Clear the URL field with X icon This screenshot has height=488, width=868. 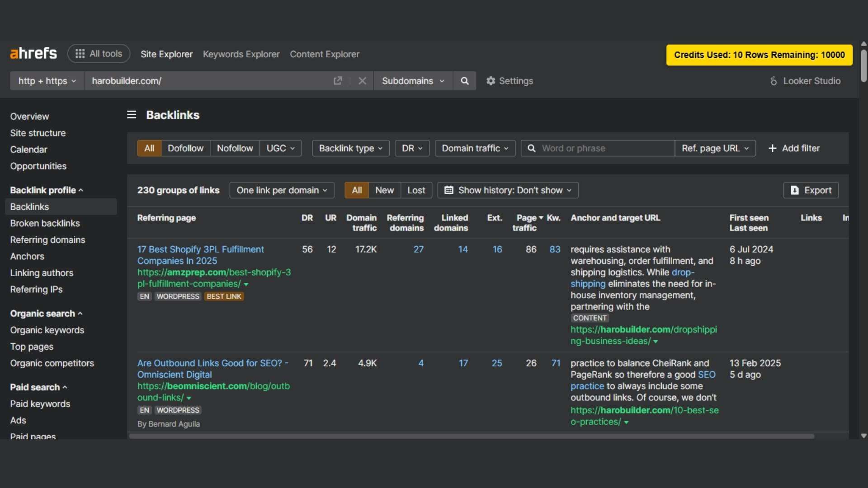coord(362,81)
